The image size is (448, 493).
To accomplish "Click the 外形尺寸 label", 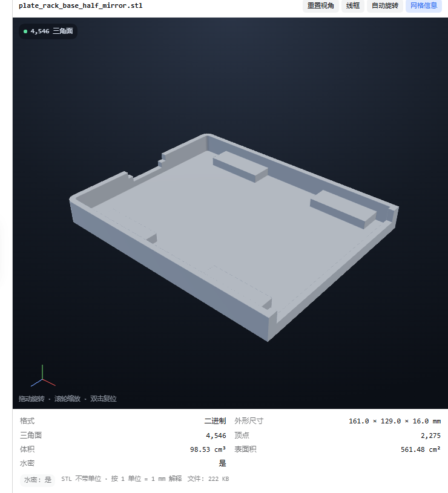I will tap(249, 421).
